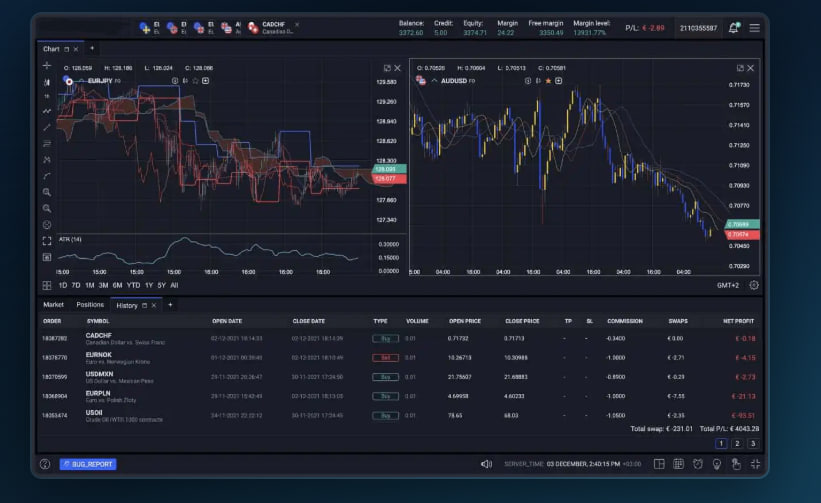The width and height of the screenshot is (821, 503).
Task: Select the CADCHF history row
Action: point(399,339)
